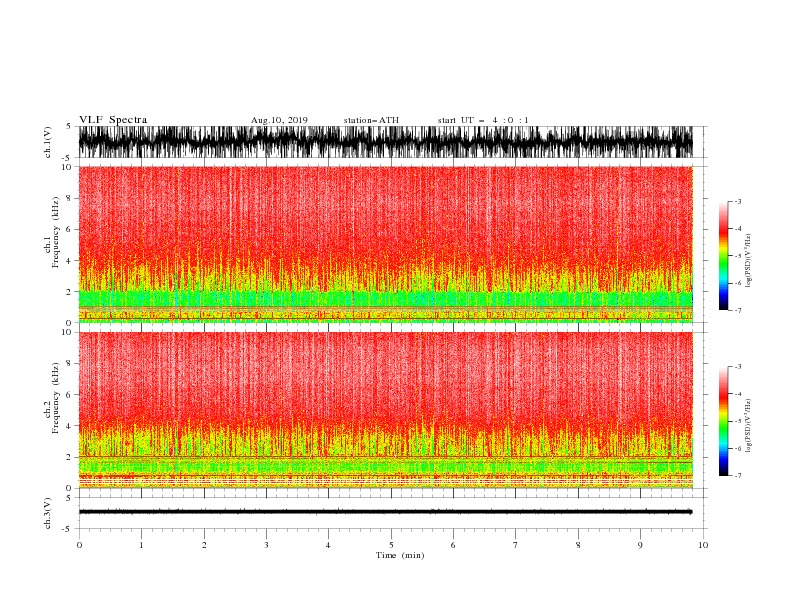Click inside the ch.2 spectrogram panel
Screen dimensions: 792x612
coord(385,410)
